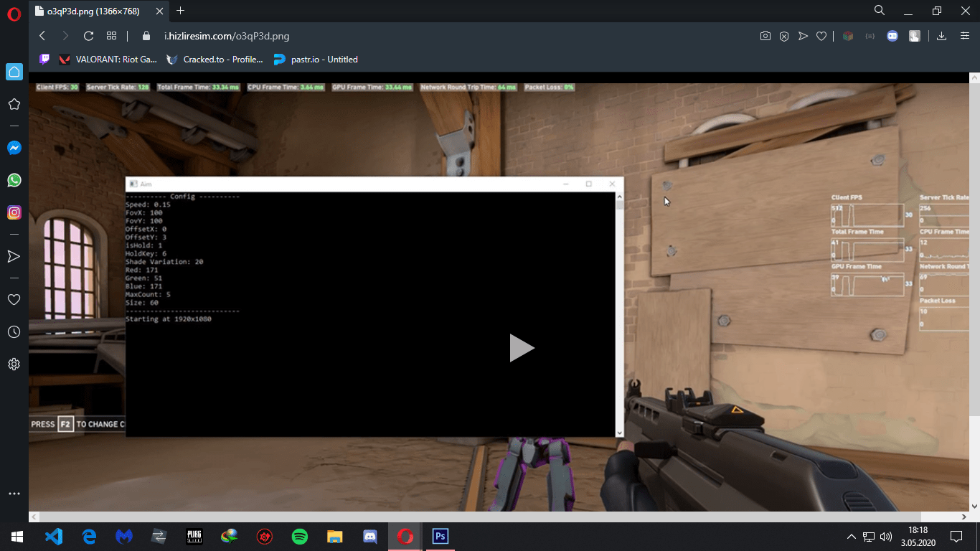This screenshot has width=980, height=551.
Task: Click "Starting at 1920x1080" console text
Action: pyautogui.click(x=169, y=319)
